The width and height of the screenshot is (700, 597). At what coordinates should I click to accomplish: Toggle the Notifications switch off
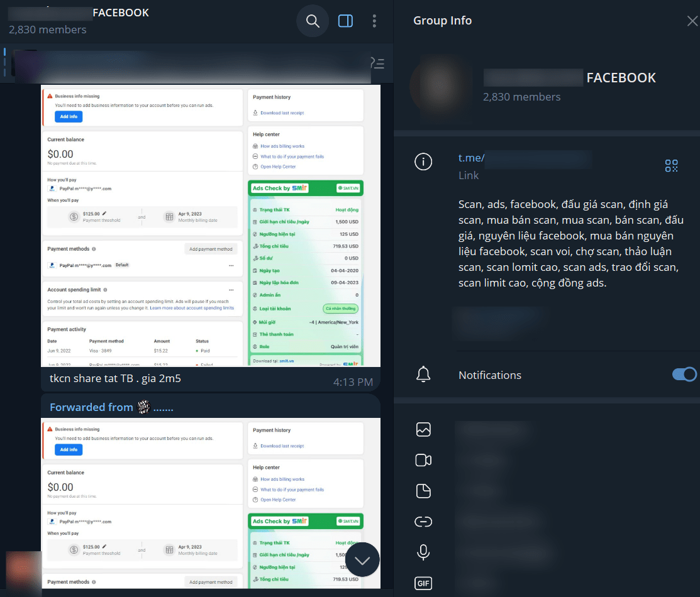coord(684,374)
